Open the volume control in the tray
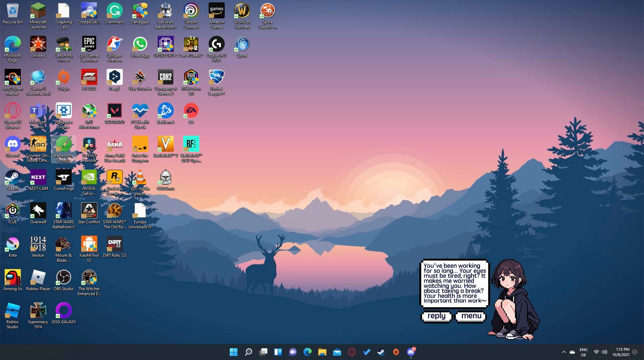The image size is (644, 360). (x=604, y=352)
